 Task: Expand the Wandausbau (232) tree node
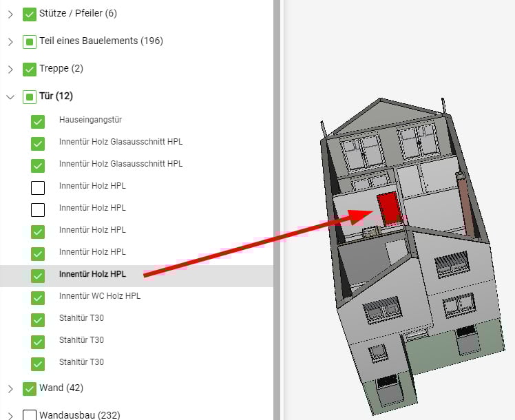[x=10, y=416]
